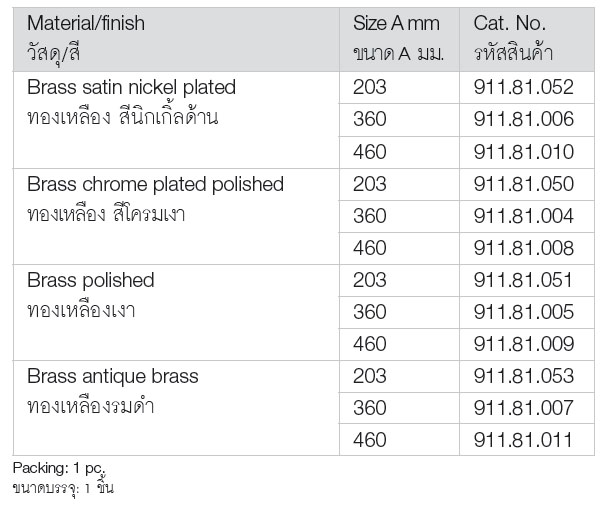The height and width of the screenshot is (507, 610).
Task: Click the Brass polished material cell
Action: coord(176,313)
